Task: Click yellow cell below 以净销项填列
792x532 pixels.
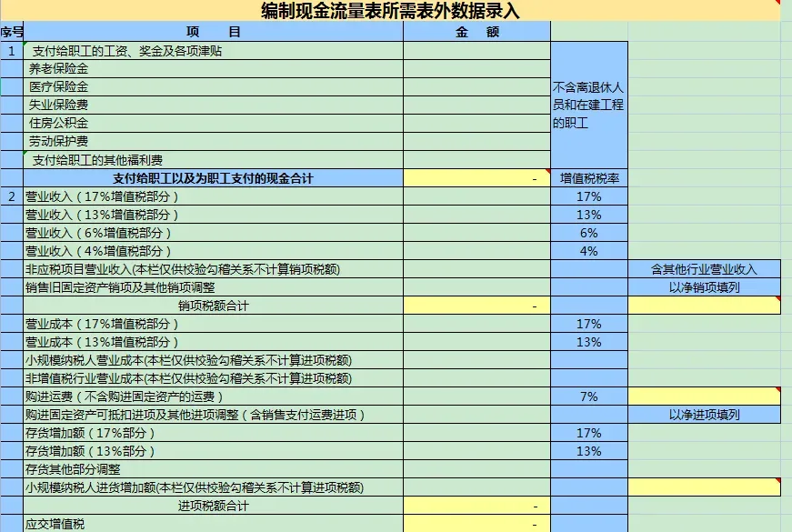Action: pos(704,306)
